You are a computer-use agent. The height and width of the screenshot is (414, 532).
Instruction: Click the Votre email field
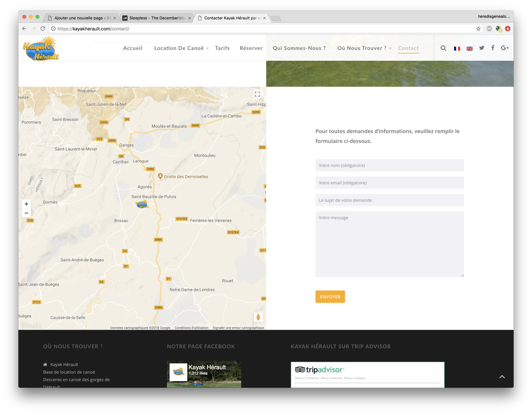click(x=390, y=183)
